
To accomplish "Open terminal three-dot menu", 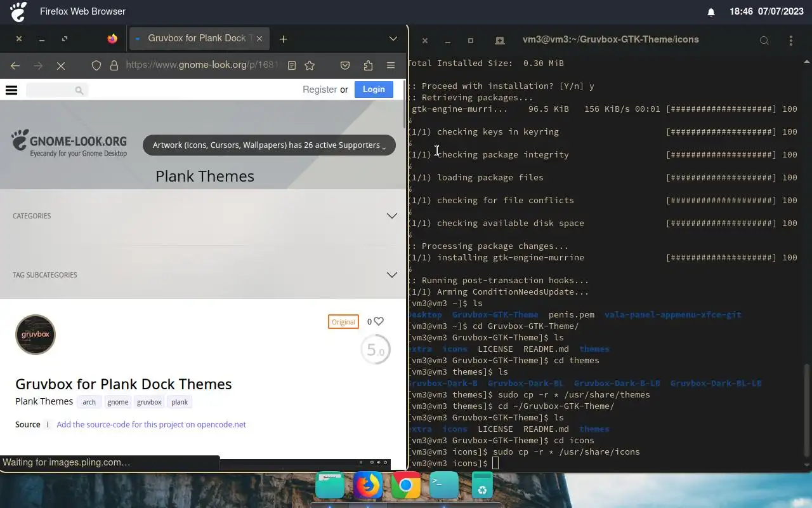I will 790,40.
